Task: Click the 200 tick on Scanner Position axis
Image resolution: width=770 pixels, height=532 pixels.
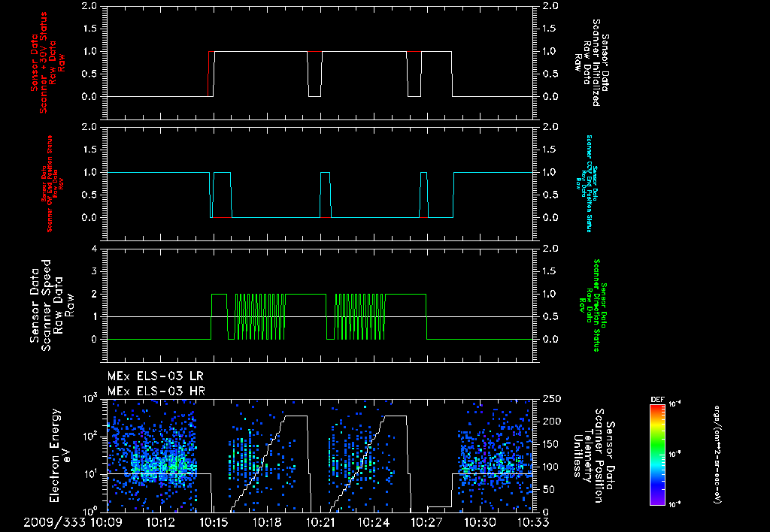Action: click(x=550, y=422)
